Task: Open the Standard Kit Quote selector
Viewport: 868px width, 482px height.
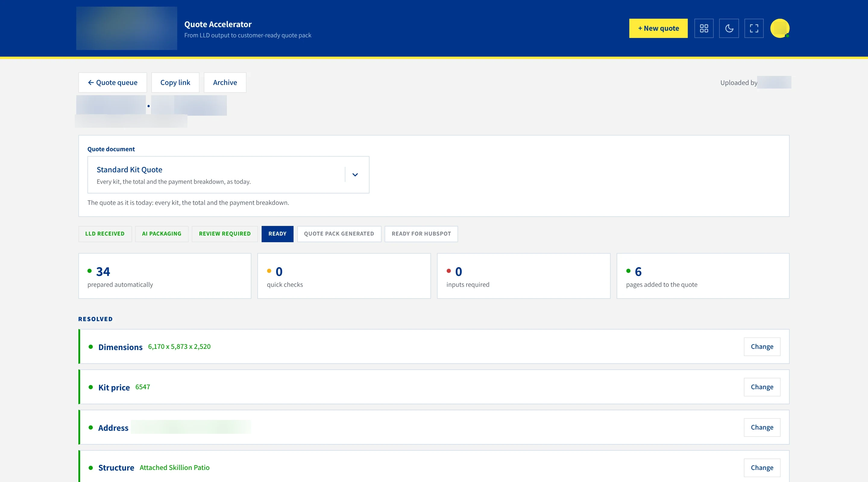Action: [228, 174]
